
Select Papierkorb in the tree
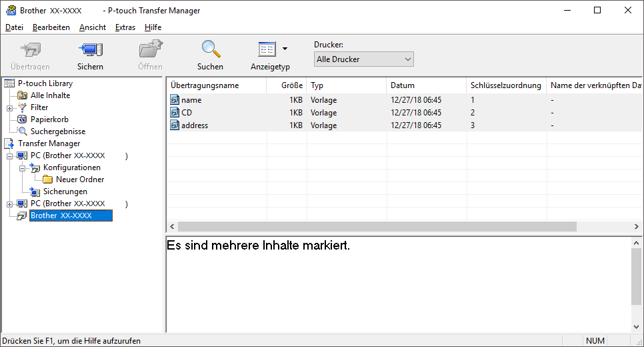pyautogui.click(x=49, y=119)
